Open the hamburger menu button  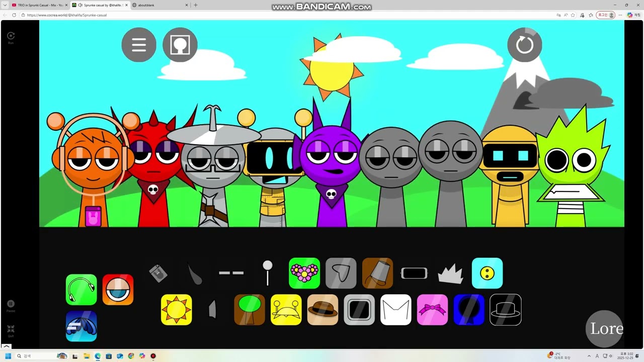[x=139, y=45]
